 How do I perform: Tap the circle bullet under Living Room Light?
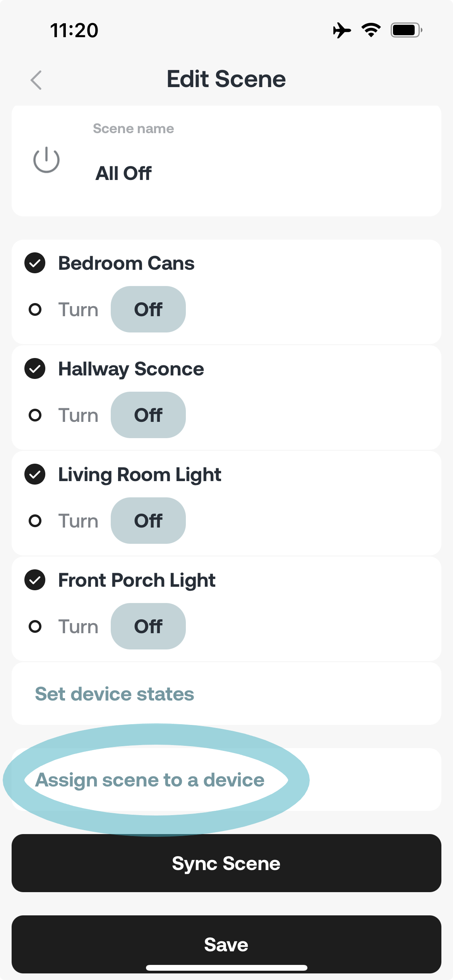point(35,521)
